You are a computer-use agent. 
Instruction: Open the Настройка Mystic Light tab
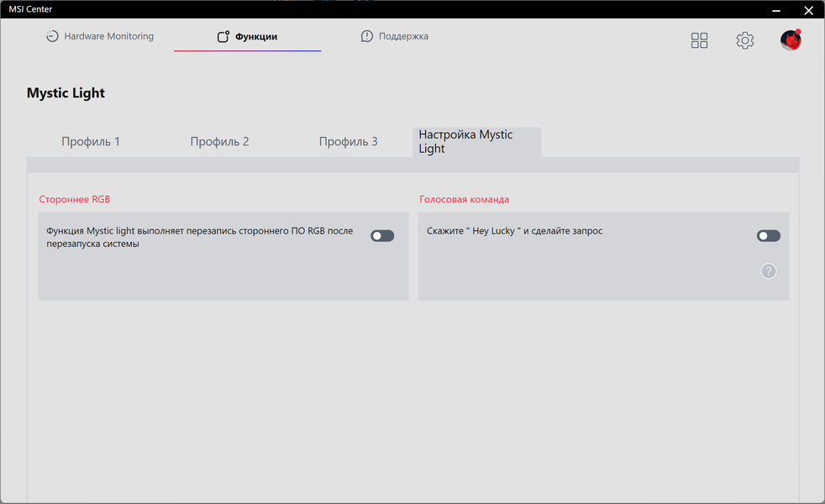tap(476, 141)
